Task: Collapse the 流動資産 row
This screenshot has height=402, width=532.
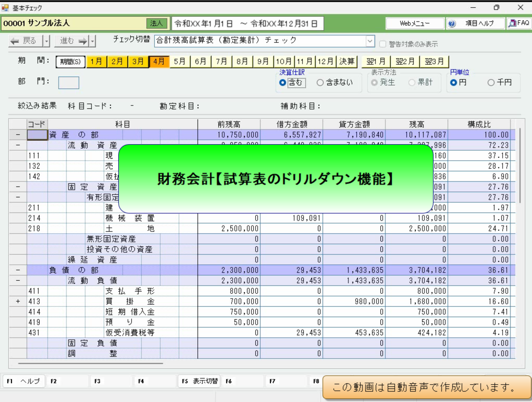Action: click(x=18, y=145)
